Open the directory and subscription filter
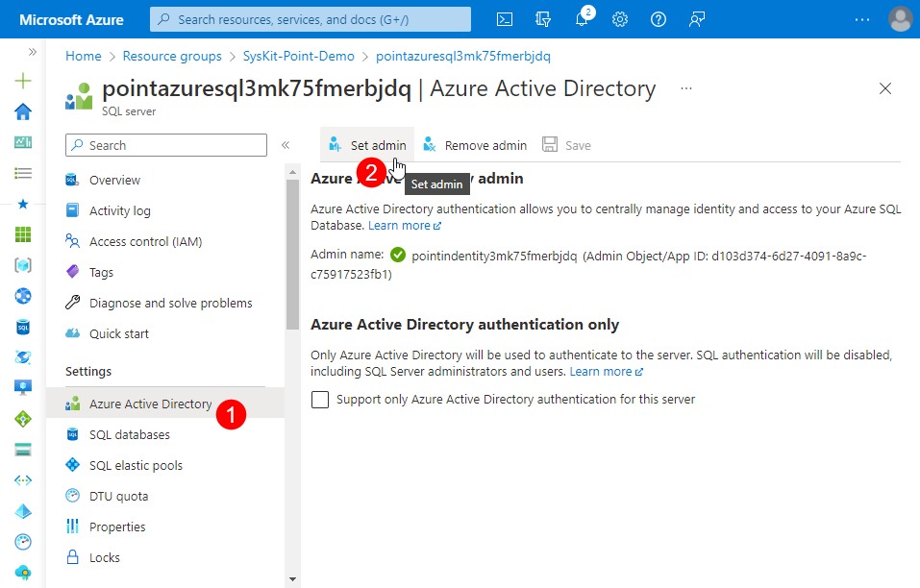The width and height of the screenshot is (920, 588). point(543,18)
